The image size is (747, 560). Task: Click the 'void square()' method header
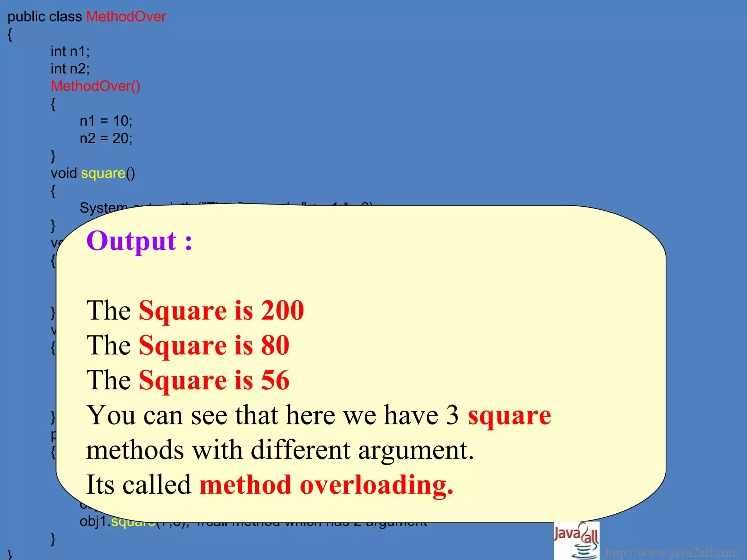click(93, 173)
